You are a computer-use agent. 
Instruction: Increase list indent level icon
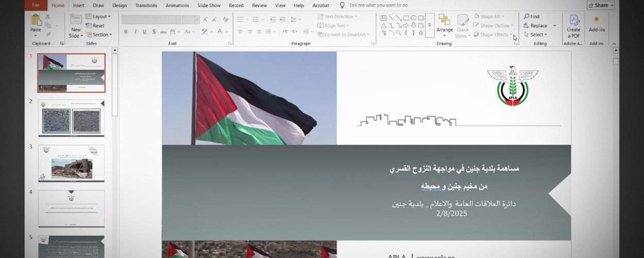pyautogui.click(x=282, y=20)
